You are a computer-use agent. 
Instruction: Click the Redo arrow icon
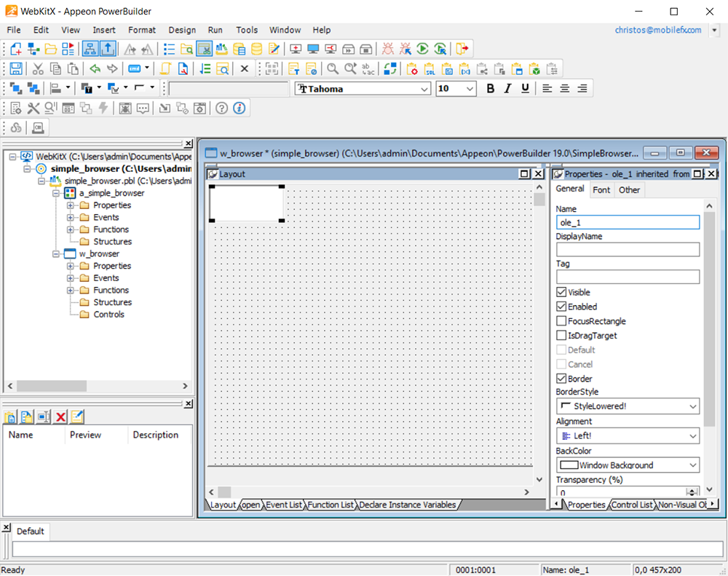(112, 68)
